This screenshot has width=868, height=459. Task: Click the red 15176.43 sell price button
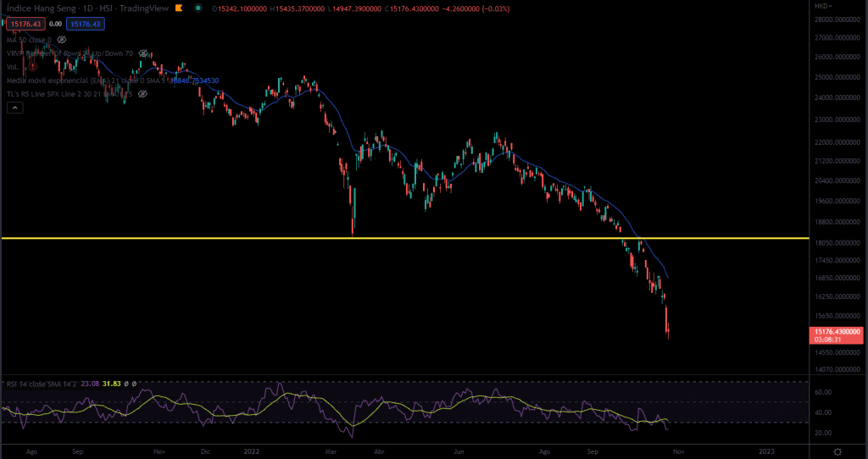tap(26, 24)
